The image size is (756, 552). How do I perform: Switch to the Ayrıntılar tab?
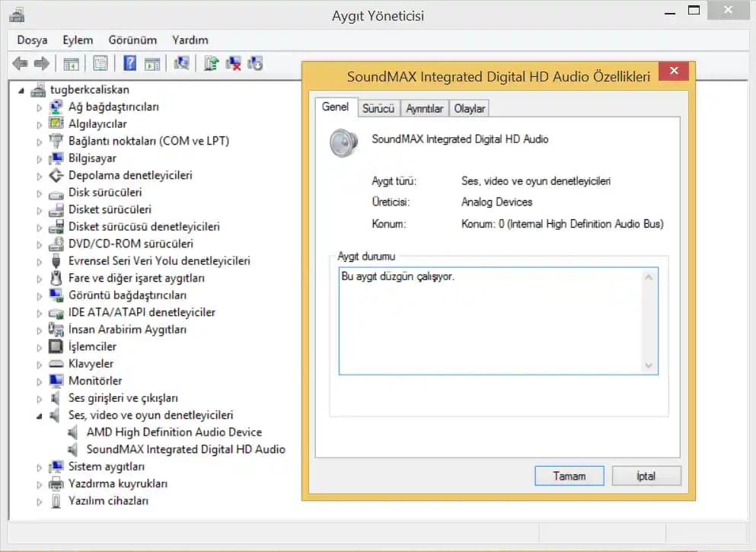tap(424, 109)
